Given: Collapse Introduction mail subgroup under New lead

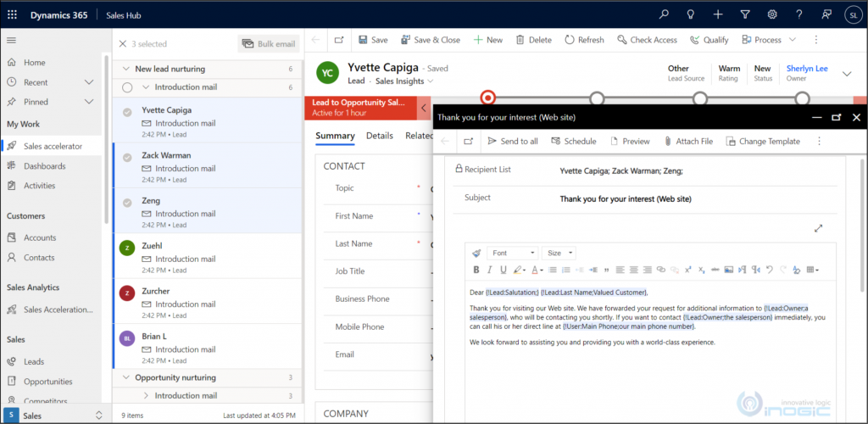Looking at the screenshot, I should pyautogui.click(x=146, y=87).
